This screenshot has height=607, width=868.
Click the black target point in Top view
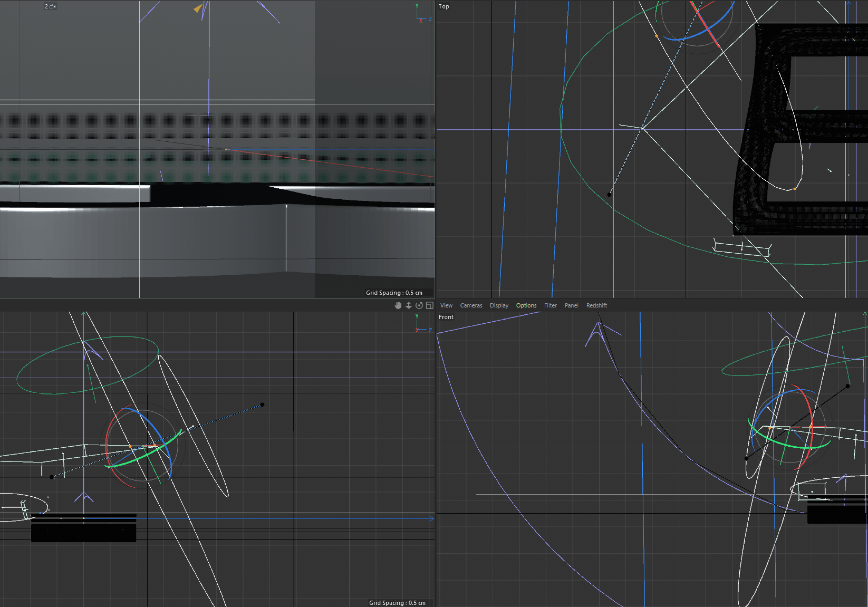[609, 195]
